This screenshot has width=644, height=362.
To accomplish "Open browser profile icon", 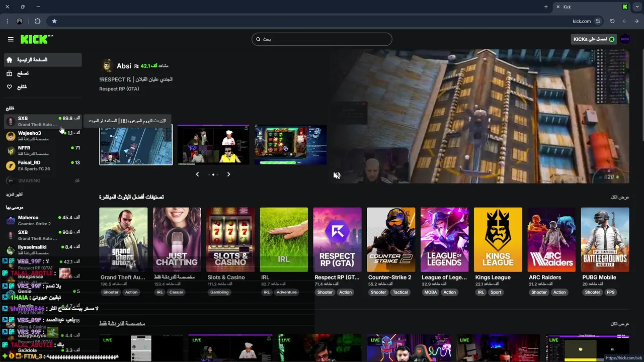I will (x=20, y=21).
